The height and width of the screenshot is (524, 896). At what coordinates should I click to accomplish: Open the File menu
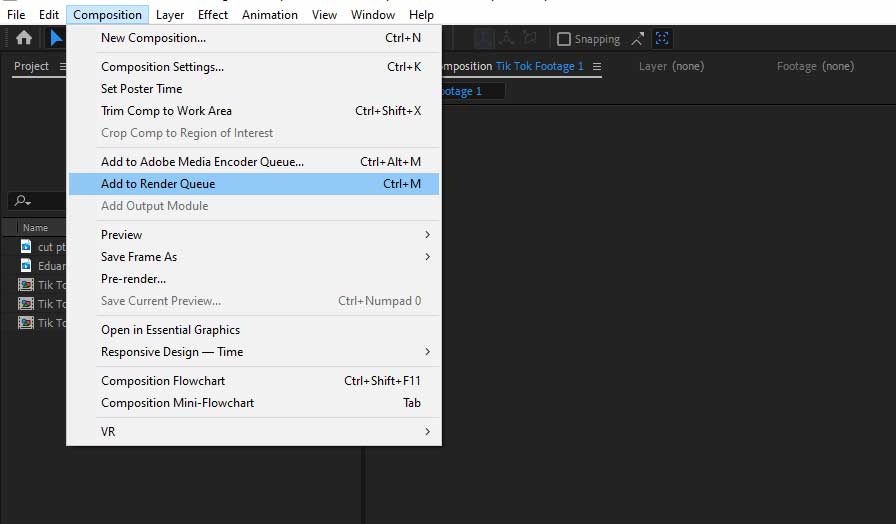(16, 15)
